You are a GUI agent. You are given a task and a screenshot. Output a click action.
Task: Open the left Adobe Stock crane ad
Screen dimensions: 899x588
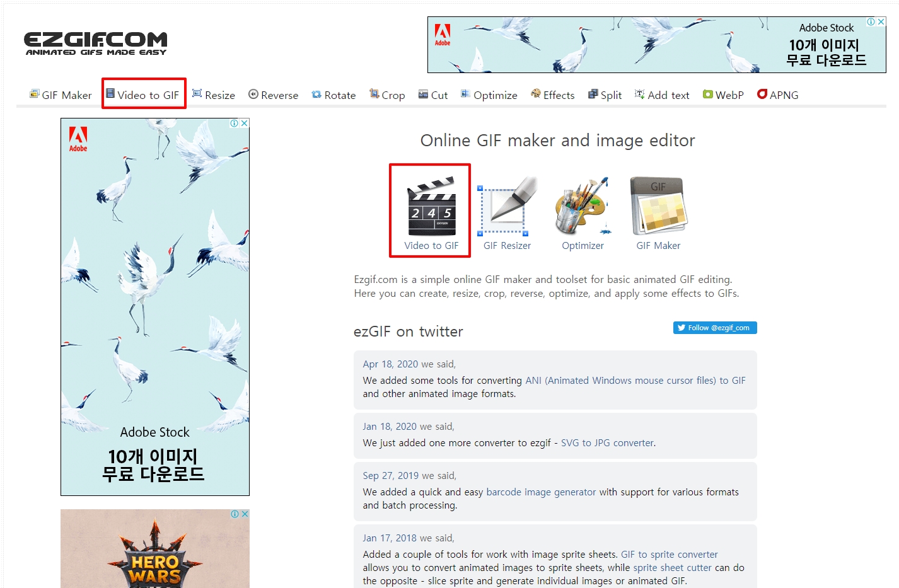click(155, 307)
